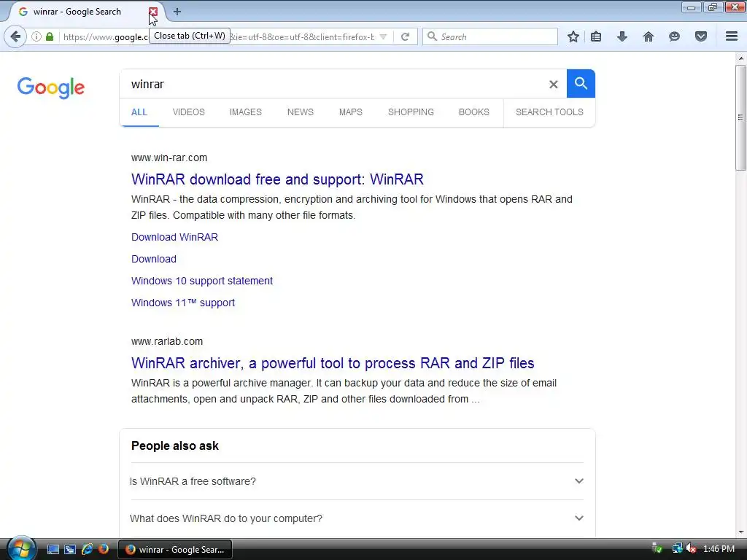Click the network tray icon

pos(677,548)
